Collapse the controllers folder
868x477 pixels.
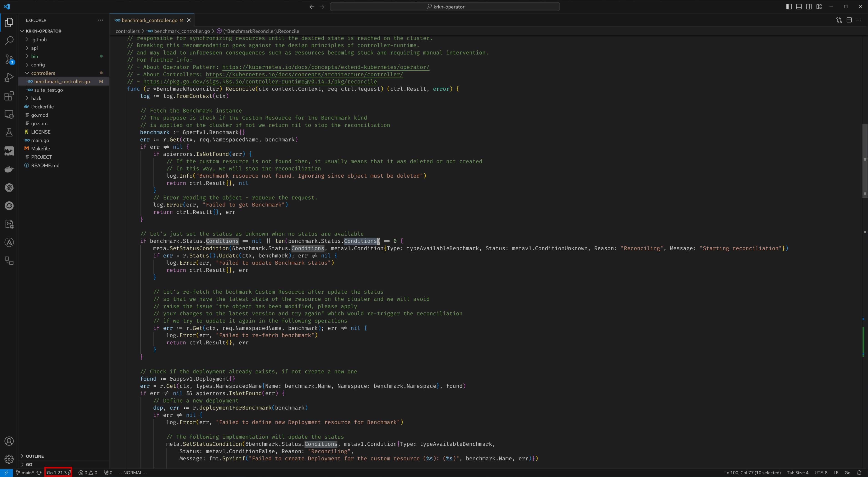click(43, 73)
